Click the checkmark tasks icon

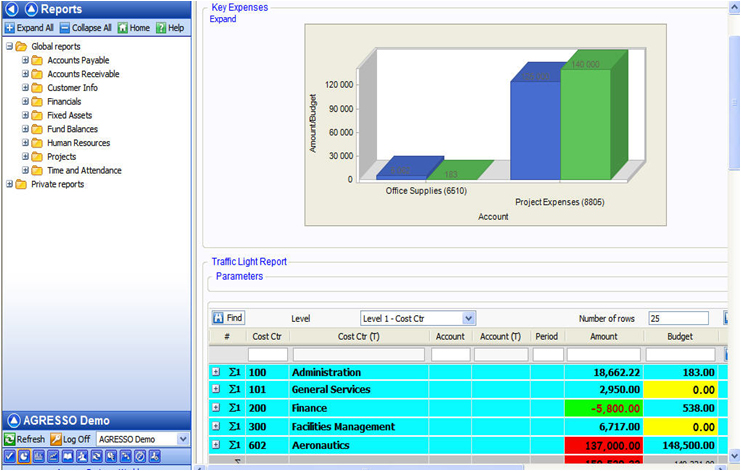point(9,456)
